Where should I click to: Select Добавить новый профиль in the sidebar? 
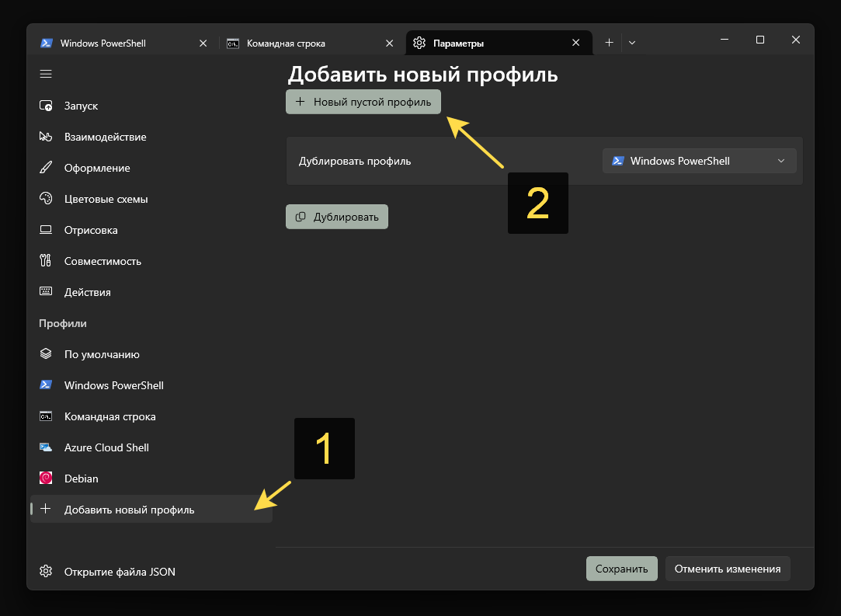151,510
